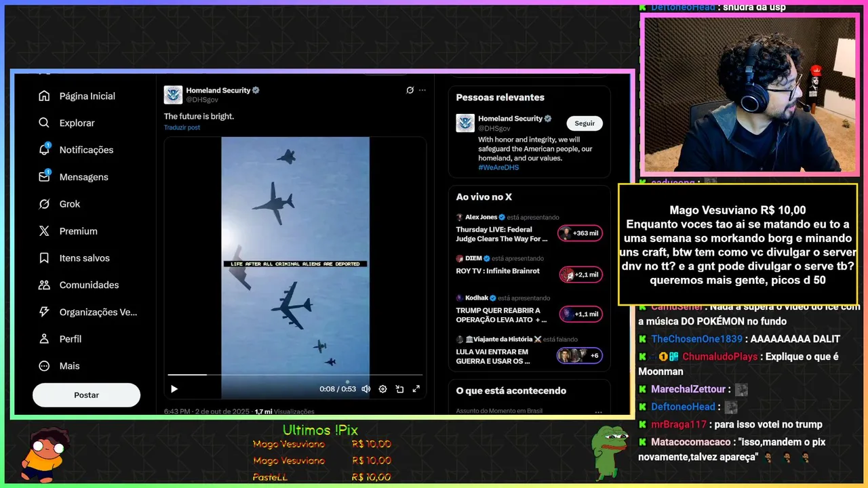Click mrBraga117 username in chat

tap(679, 424)
